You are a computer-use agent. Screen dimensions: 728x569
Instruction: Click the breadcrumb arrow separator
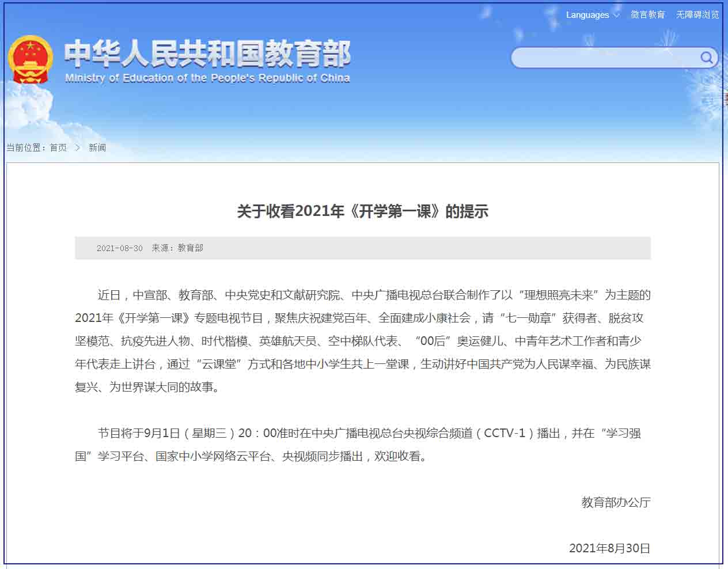[x=78, y=148]
